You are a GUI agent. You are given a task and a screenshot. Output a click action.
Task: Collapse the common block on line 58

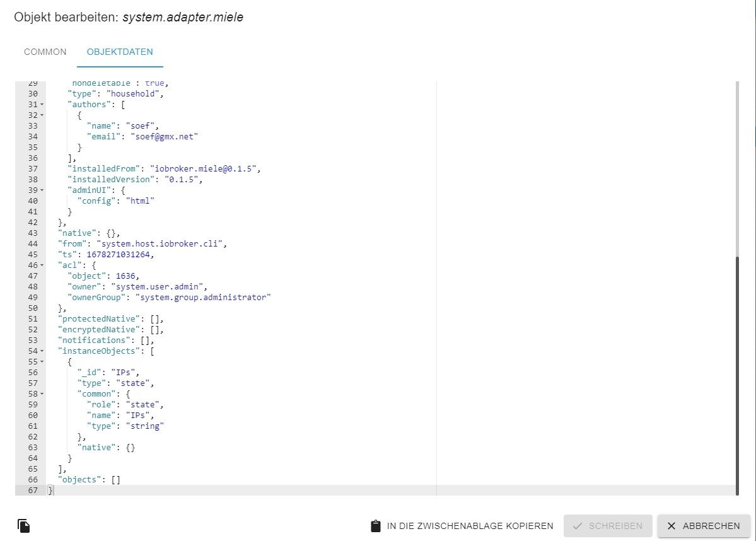(x=42, y=394)
